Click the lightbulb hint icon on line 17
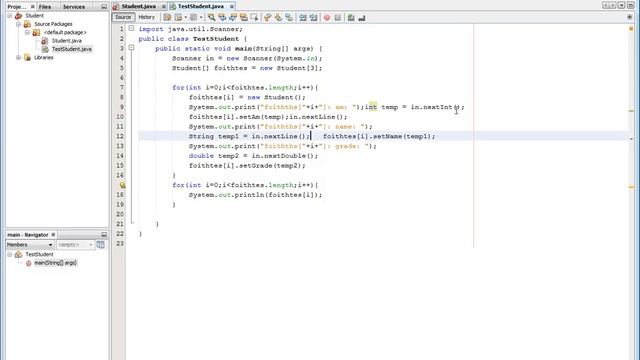 122,185
